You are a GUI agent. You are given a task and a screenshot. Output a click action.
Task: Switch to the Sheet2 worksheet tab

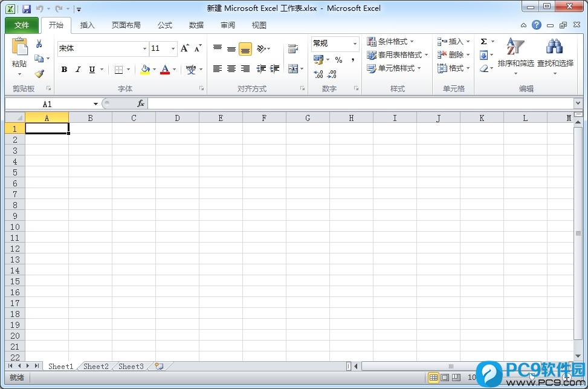click(x=96, y=367)
